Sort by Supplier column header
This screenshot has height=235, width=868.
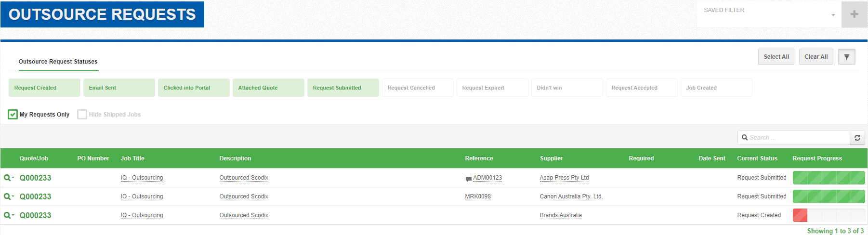(x=551, y=158)
